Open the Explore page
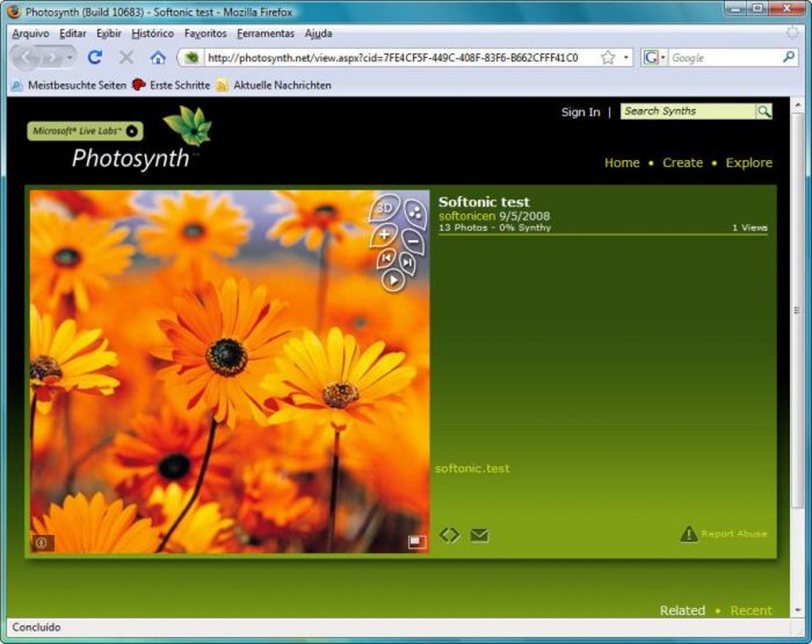 point(749,162)
